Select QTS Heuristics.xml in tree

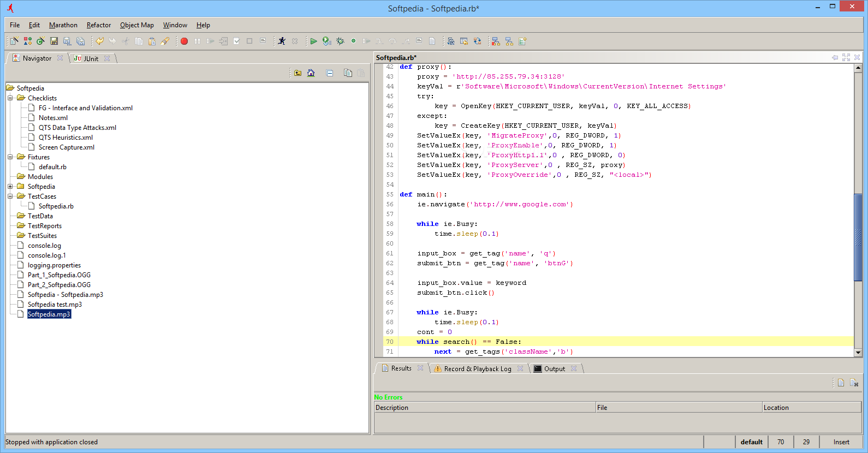pos(66,138)
